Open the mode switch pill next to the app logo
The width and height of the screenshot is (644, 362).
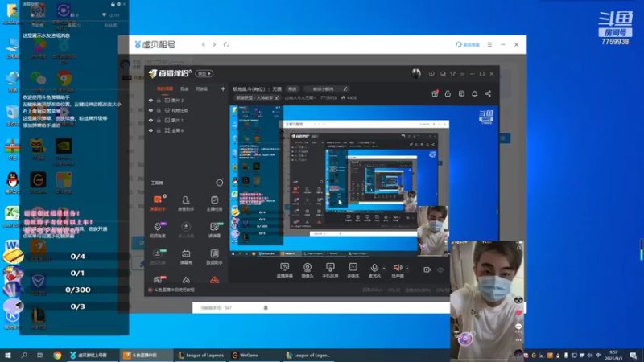point(204,73)
